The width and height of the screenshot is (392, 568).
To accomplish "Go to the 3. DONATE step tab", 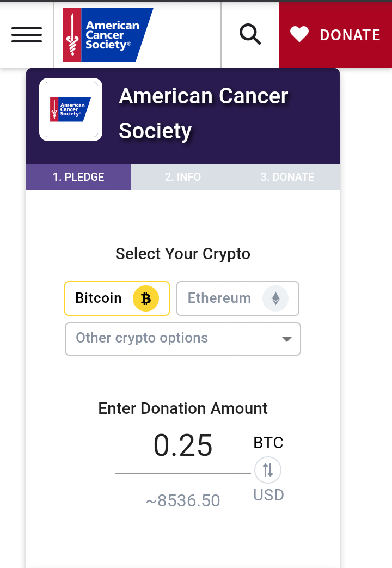I will (287, 177).
